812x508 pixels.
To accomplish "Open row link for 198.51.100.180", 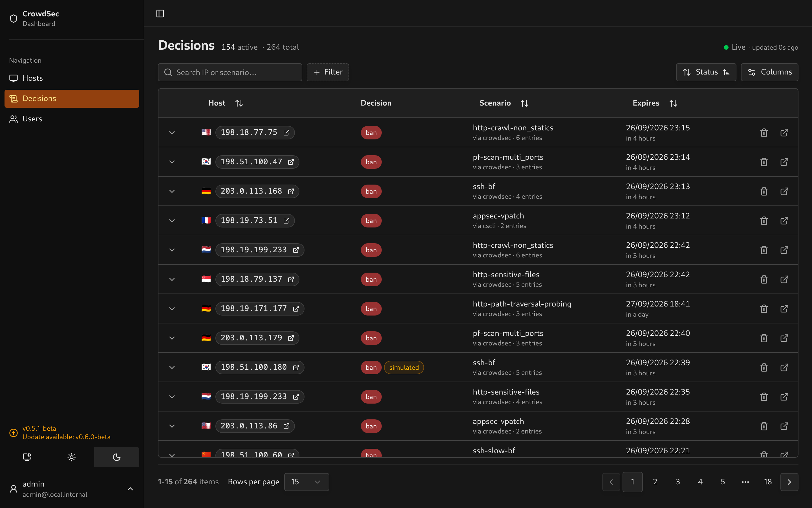I will (x=784, y=367).
